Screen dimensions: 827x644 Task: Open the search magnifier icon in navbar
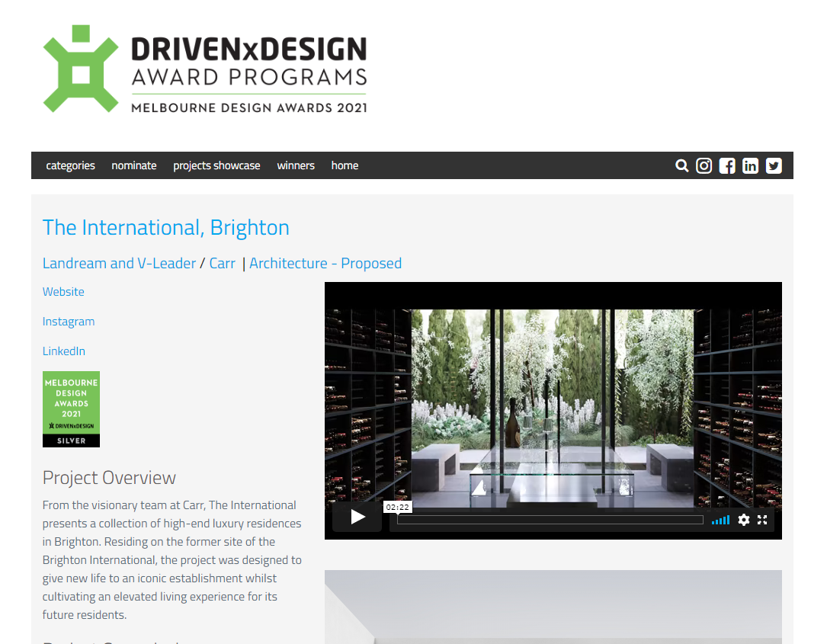point(681,165)
